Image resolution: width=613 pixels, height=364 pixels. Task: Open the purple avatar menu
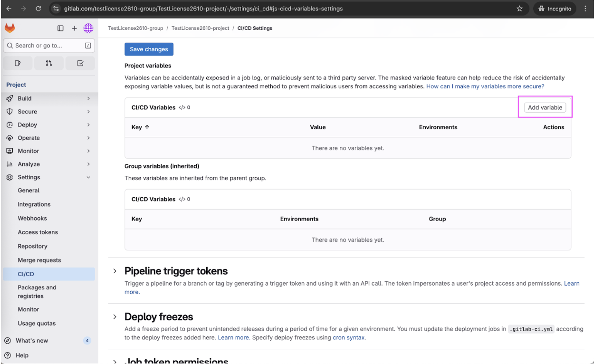tap(88, 28)
